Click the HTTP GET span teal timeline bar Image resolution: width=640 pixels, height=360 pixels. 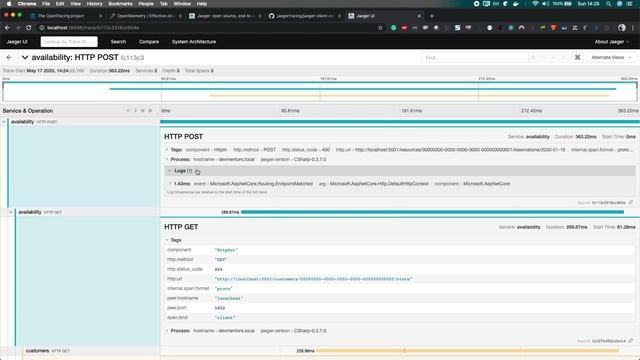(x=432, y=212)
